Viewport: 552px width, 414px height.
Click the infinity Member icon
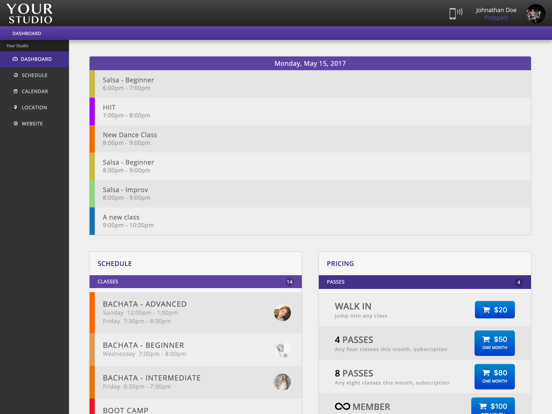coord(342,407)
